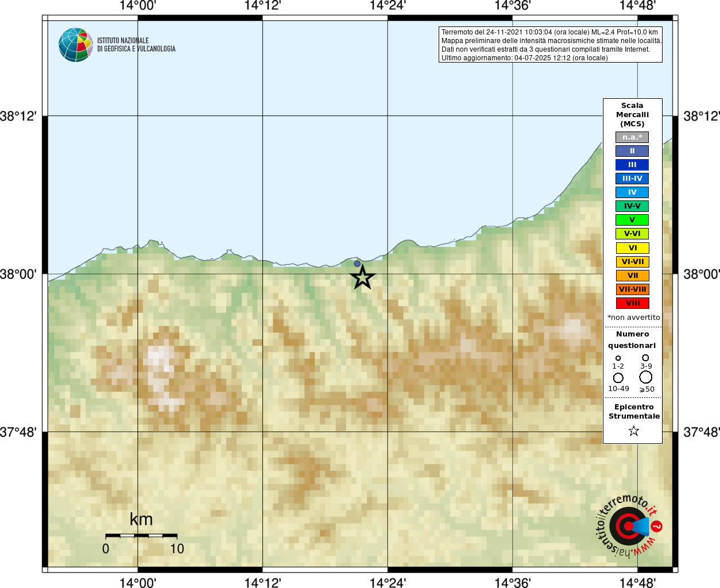Click the scale bar '10' label
Viewport: 720px width, 588px height.
pos(177,549)
